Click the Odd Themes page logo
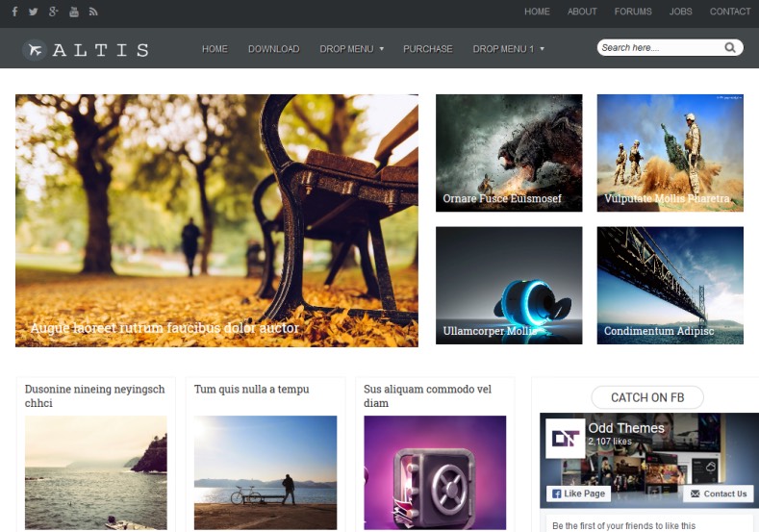759x532 pixels. click(x=566, y=438)
